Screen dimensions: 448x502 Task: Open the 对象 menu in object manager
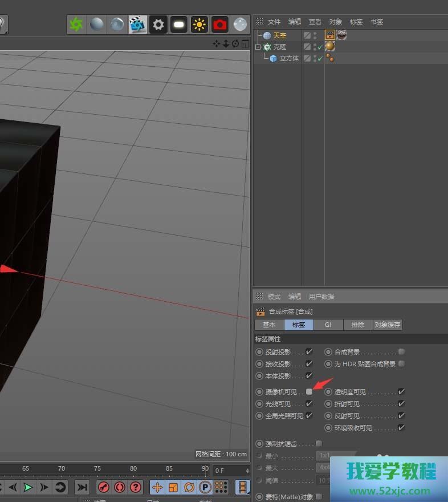pos(336,22)
